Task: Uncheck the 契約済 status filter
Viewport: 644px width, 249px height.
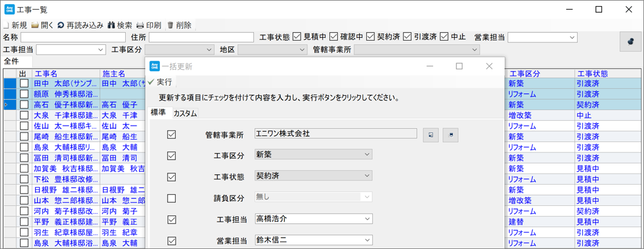Action: [x=371, y=36]
